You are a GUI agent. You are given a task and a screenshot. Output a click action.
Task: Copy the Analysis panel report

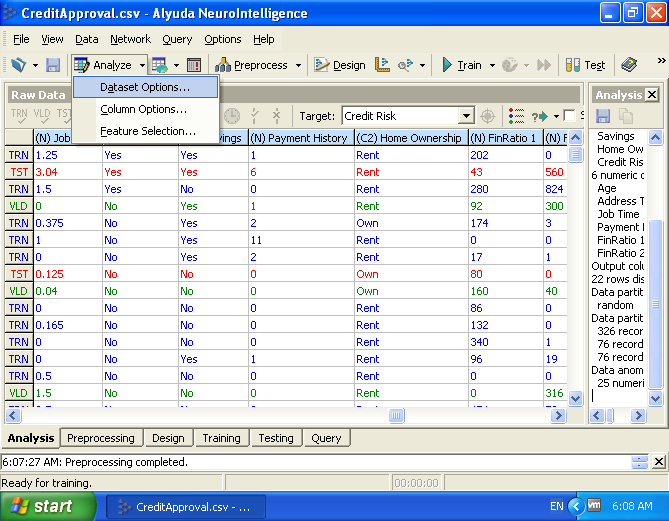pyautogui.click(x=625, y=116)
